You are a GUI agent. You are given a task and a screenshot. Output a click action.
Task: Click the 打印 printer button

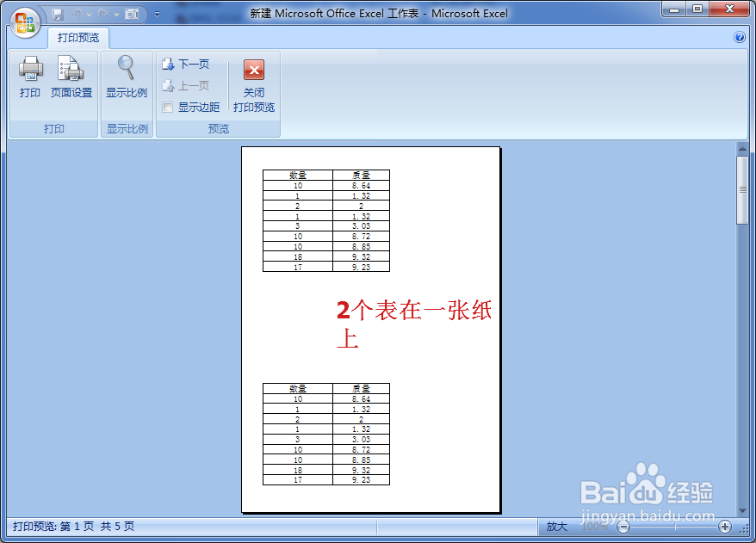click(x=30, y=77)
